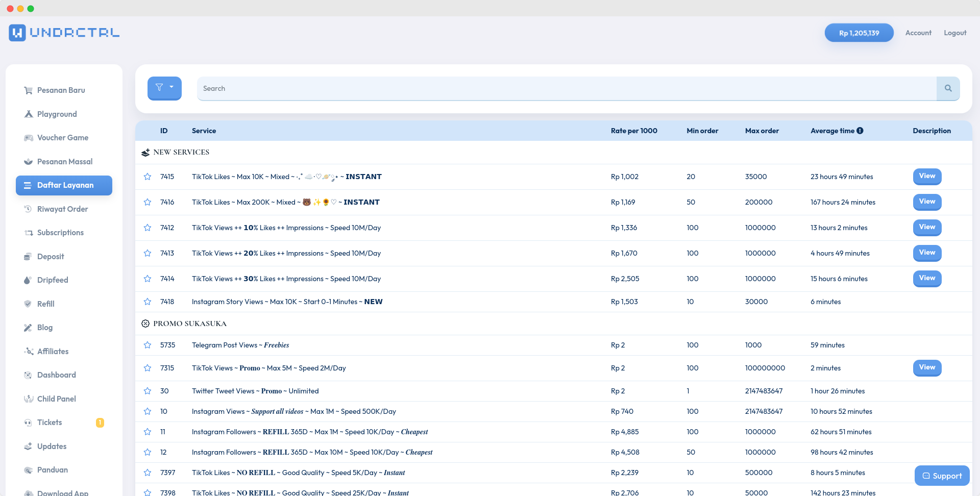Favorite service 7415 TikTok Likes
The image size is (980, 496).
[x=148, y=176]
